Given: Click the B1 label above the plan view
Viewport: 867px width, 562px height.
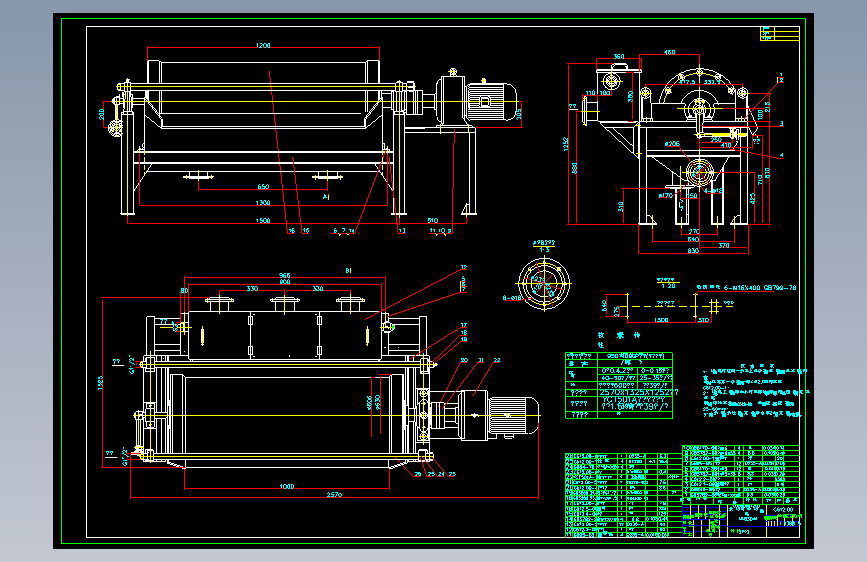Looking at the screenshot, I should pyautogui.click(x=348, y=270).
